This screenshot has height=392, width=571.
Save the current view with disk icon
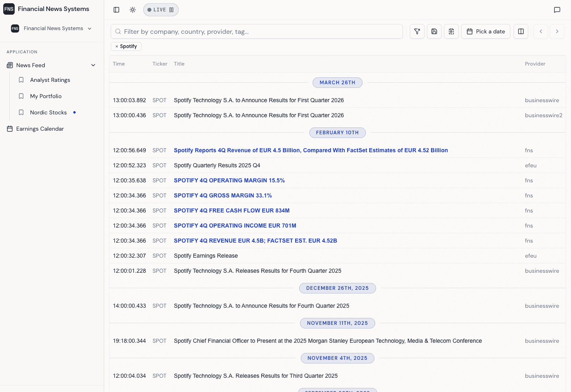(x=434, y=31)
